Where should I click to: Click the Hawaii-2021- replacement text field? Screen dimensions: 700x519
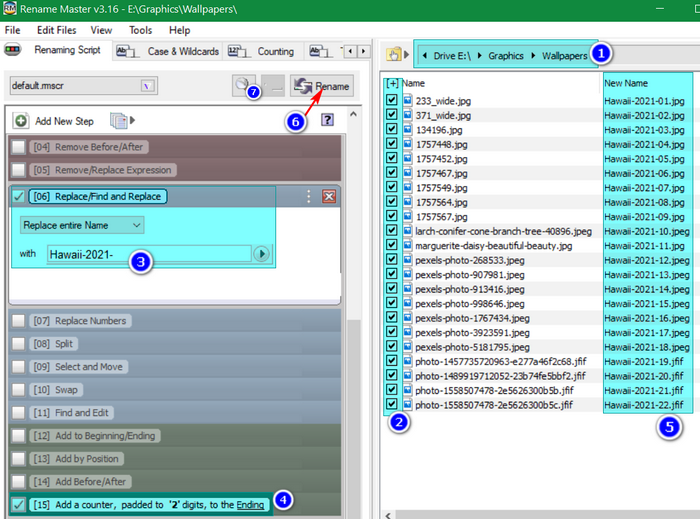[149, 254]
